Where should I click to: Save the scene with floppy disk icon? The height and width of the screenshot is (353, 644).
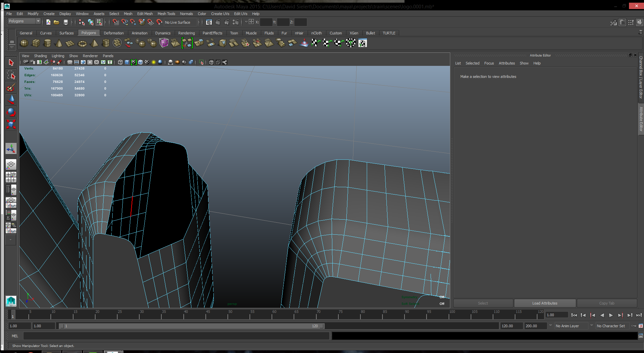[x=66, y=22]
